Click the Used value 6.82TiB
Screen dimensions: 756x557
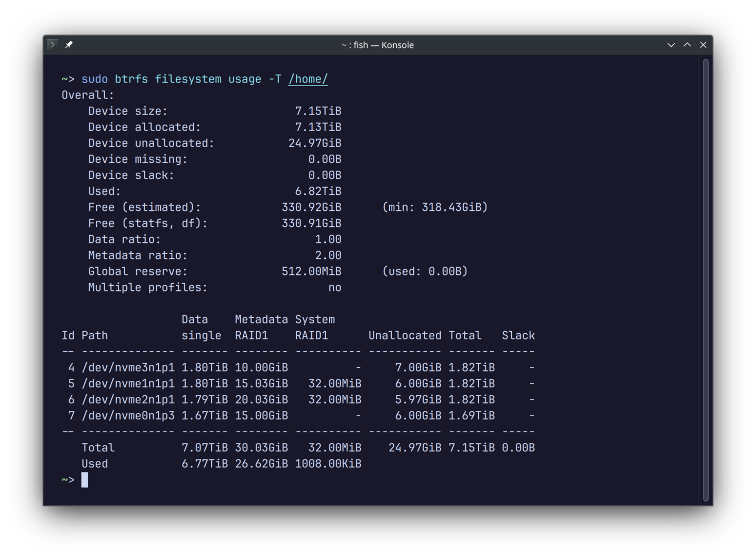pos(318,191)
